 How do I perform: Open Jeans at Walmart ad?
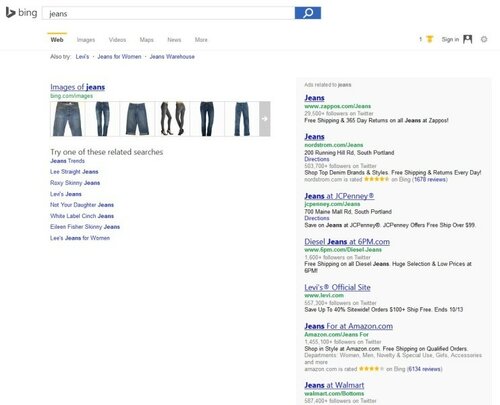(334, 385)
